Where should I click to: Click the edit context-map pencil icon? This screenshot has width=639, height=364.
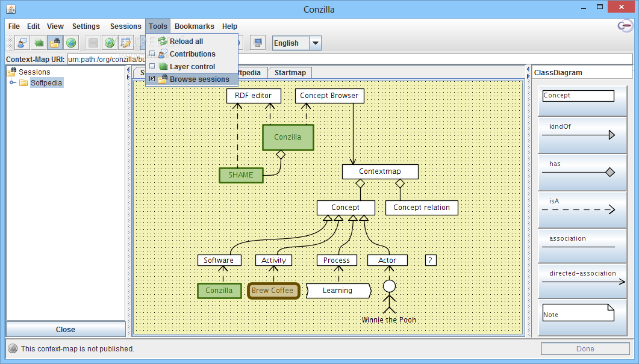pyautogui.click(x=125, y=43)
